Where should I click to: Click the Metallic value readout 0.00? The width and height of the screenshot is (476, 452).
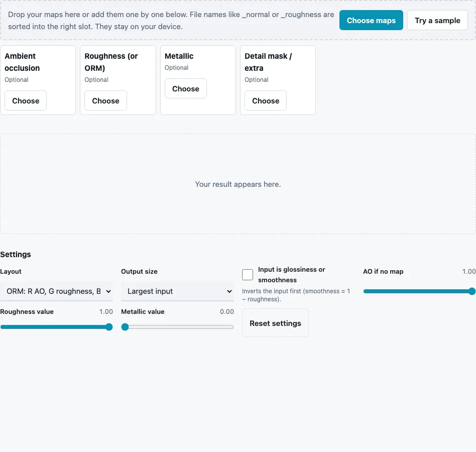point(227,311)
